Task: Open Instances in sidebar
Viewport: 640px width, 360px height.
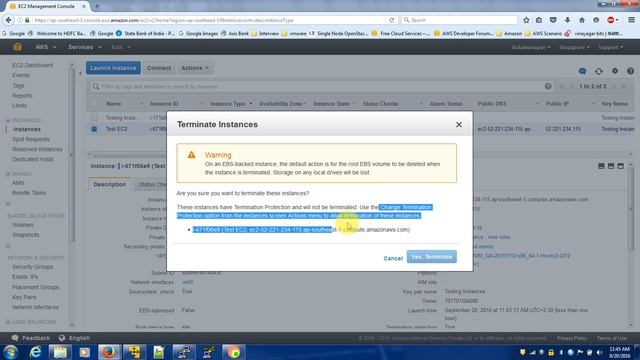Action: click(x=27, y=129)
